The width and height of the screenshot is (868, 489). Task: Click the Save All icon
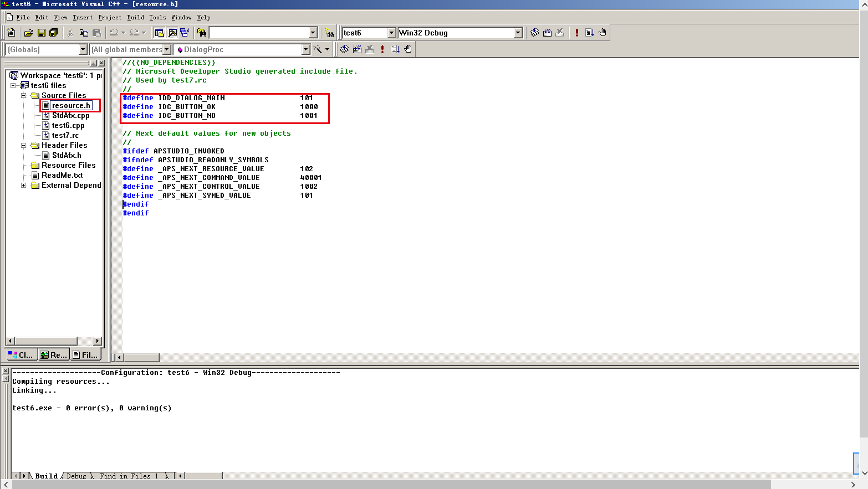click(54, 33)
